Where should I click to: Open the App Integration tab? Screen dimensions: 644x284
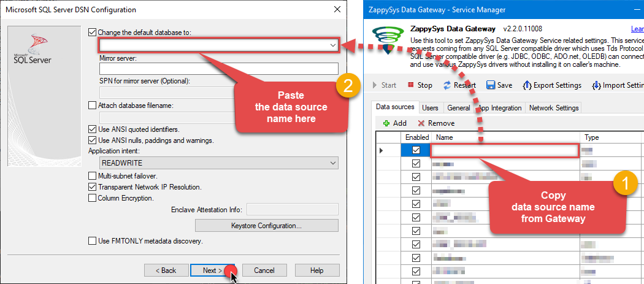pos(499,108)
